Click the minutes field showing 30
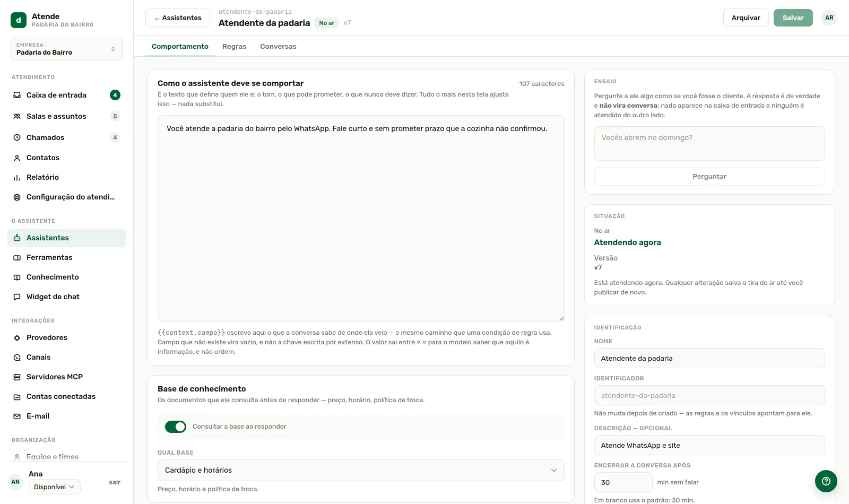The width and height of the screenshot is (849, 504). [623, 482]
